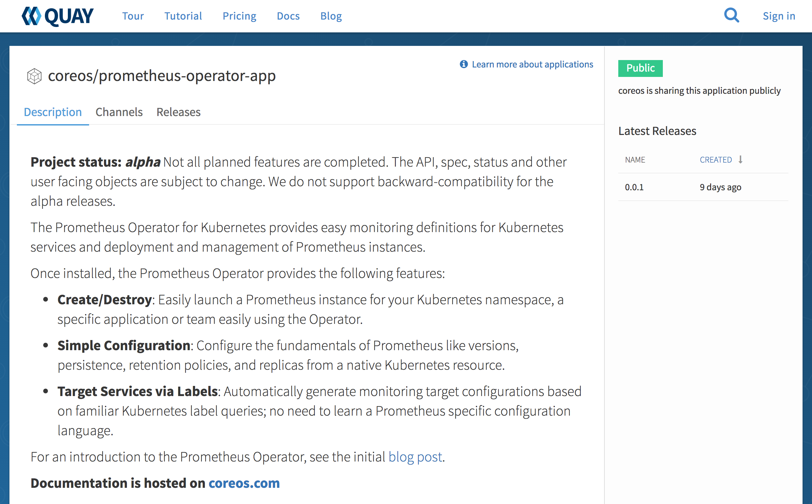Click the 'Project status: alpha' text

[x=96, y=162]
